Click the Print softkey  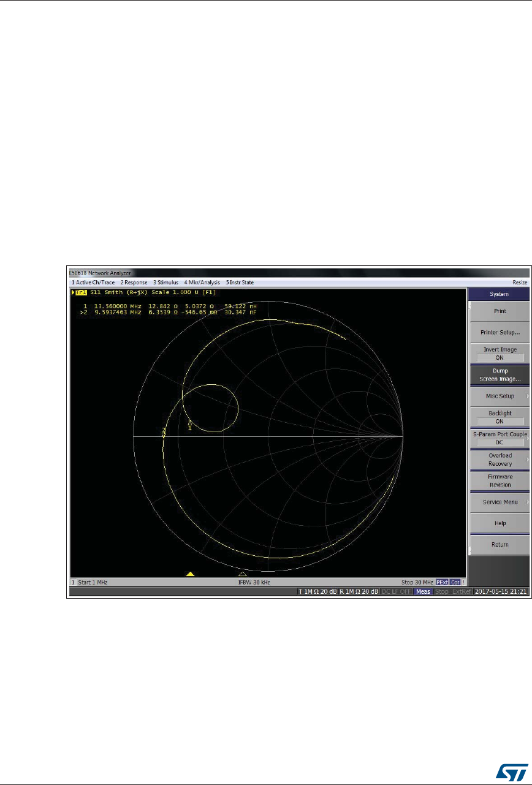point(500,311)
